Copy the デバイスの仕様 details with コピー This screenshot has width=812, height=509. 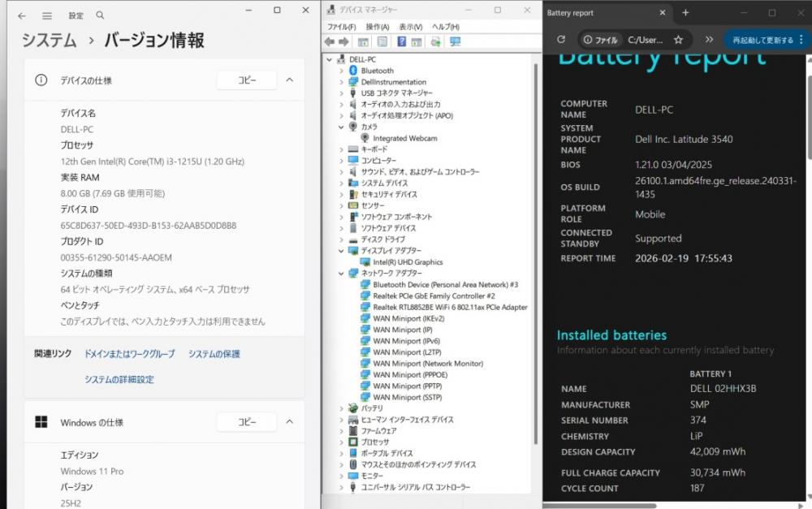pos(247,80)
